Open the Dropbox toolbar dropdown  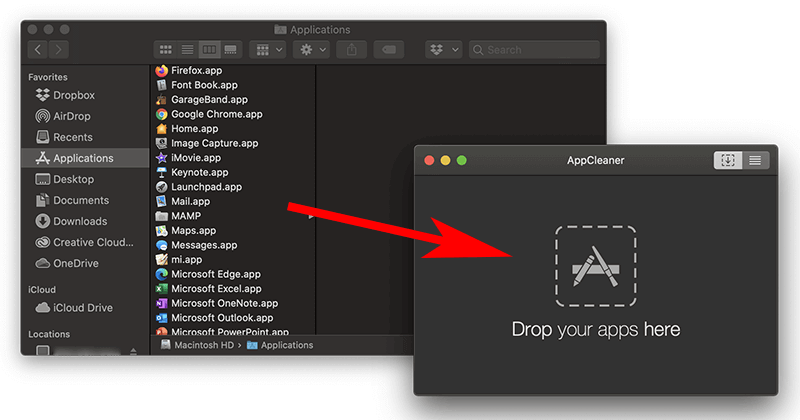click(443, 50)
